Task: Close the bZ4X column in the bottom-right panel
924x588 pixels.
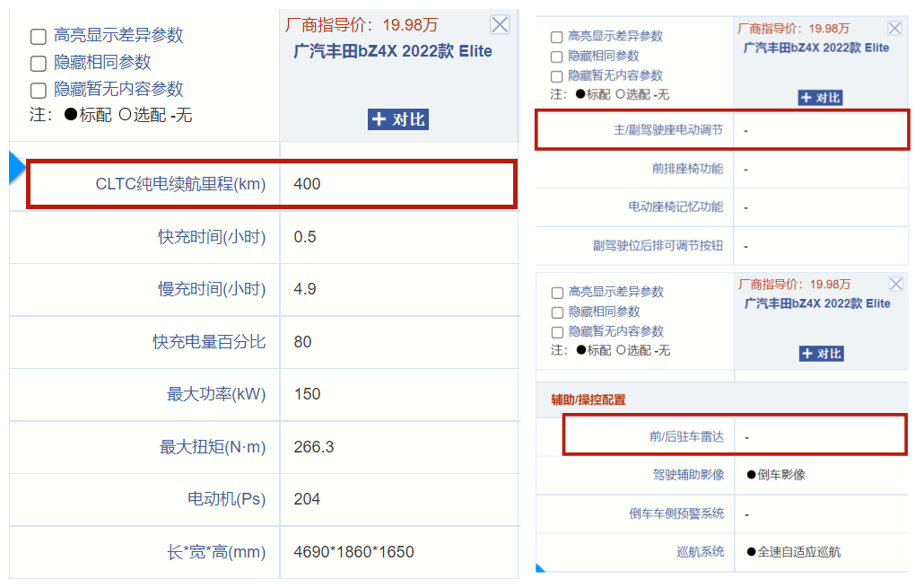Action: (x=895, y=284)
